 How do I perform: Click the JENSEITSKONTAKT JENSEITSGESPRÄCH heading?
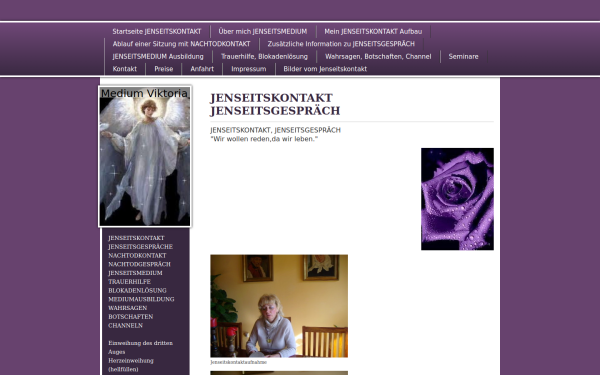click(275, 104)
